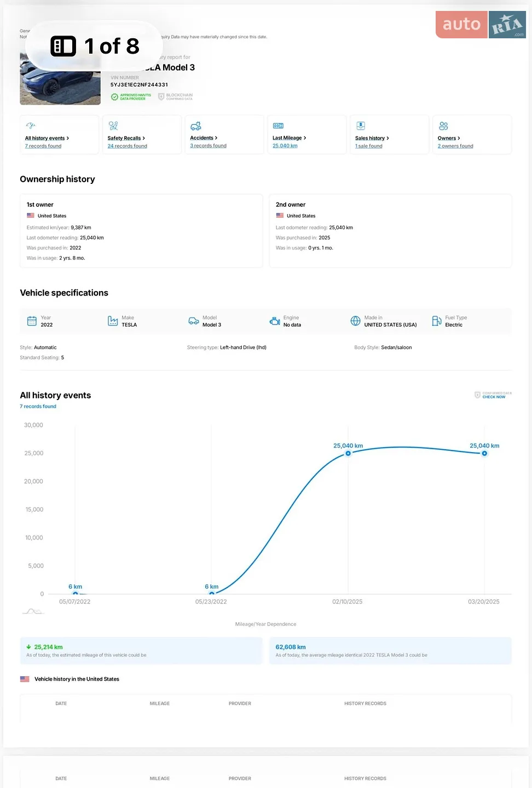This screenshot has width=532, height=788.
Task: Click the green Approved NMVTIS checkmark badge
Action: [131, 97]
